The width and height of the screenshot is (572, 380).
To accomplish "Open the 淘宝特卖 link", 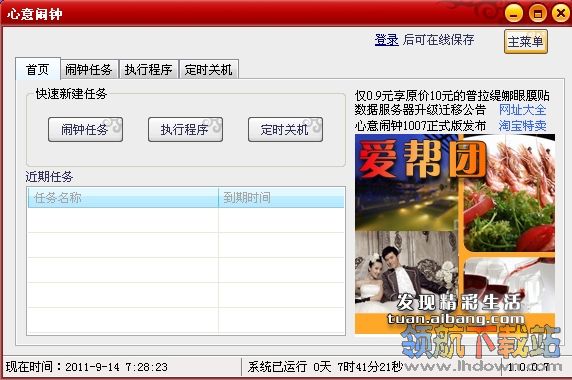I will coord(522,126).
